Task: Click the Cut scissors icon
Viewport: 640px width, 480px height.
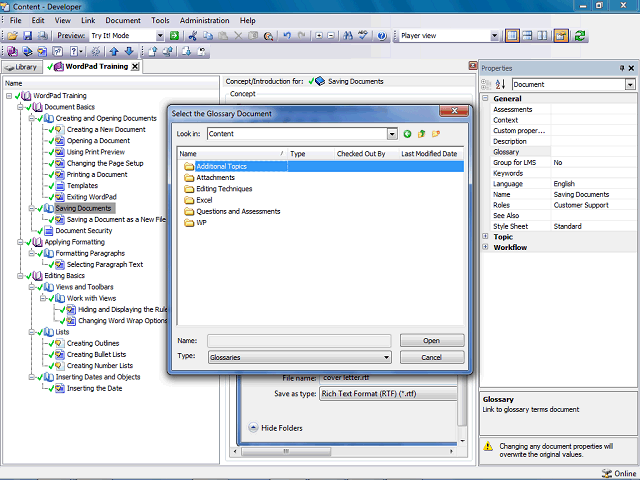Action: click(193, 36)
